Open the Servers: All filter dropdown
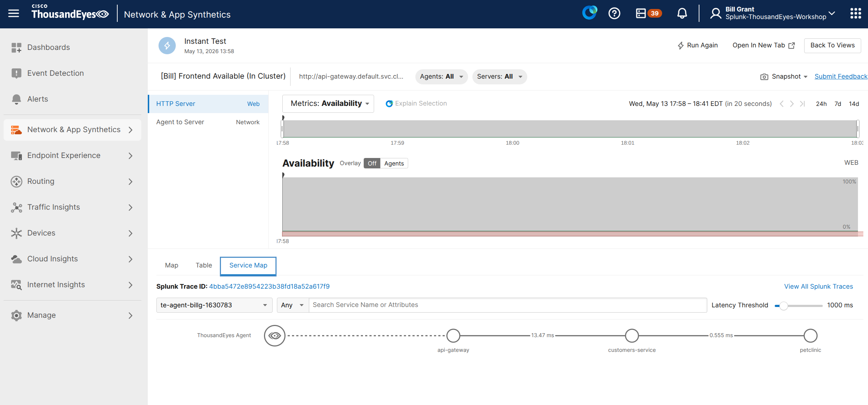The image size is (868, 405). (x=500, y=76)
